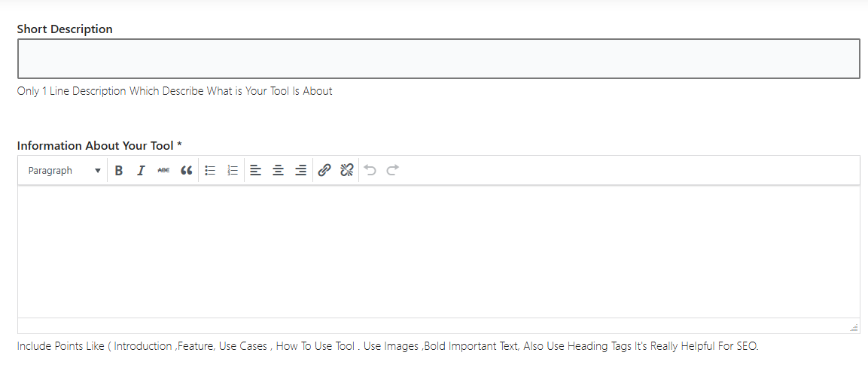Center align the text
This screenshot has height=386, width=868.
click(278, 170)
